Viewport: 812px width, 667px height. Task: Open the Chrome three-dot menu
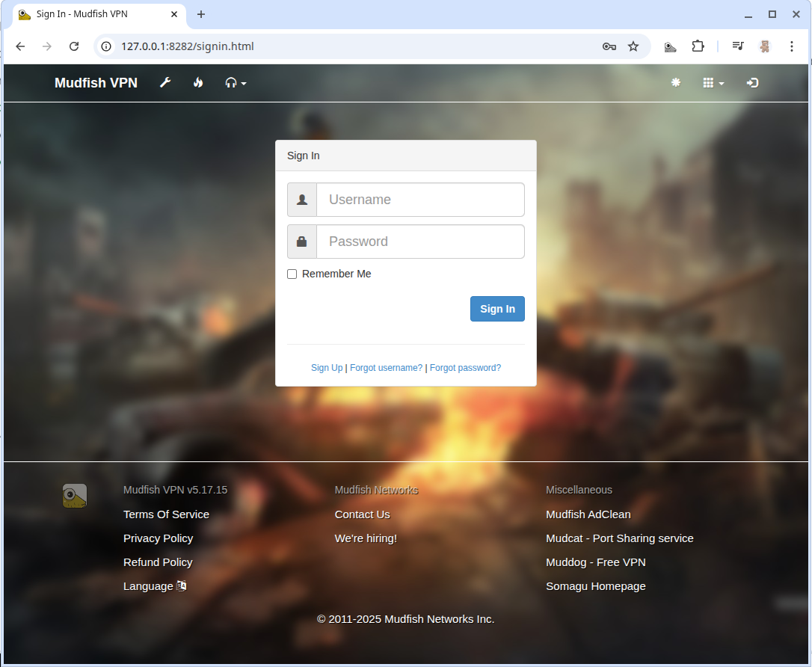tap(792, 46)
